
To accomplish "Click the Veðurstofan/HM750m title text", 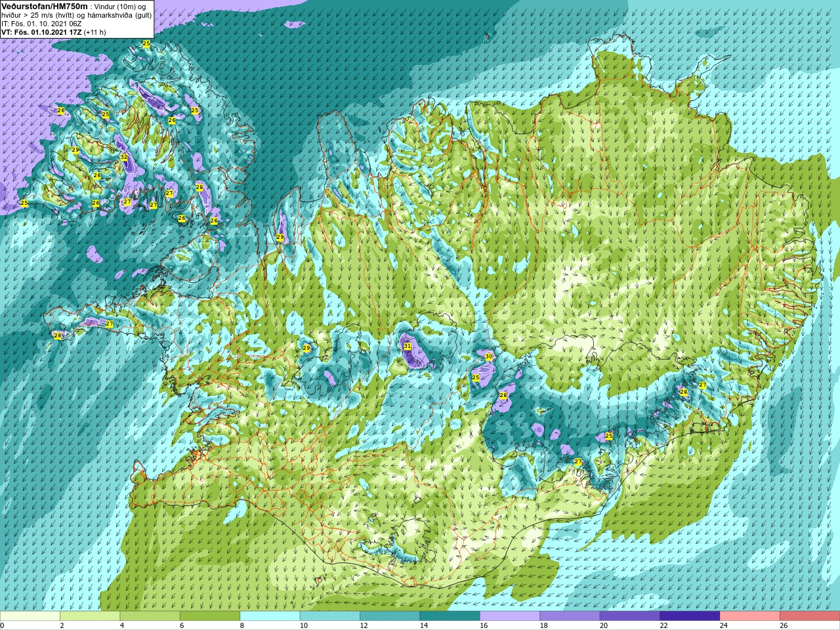I will [x=45, y=6].
